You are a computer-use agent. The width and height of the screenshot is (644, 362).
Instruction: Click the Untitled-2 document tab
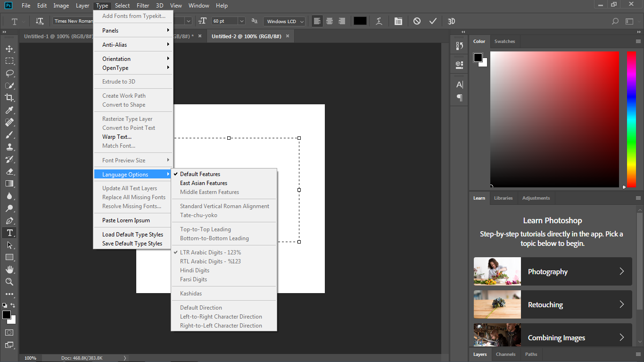tap(246, 36)
